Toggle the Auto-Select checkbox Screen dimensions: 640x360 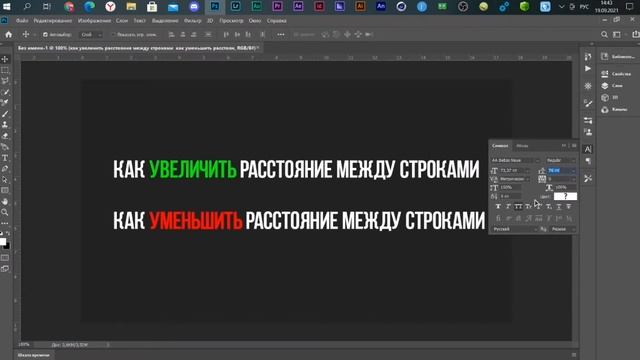45,35
